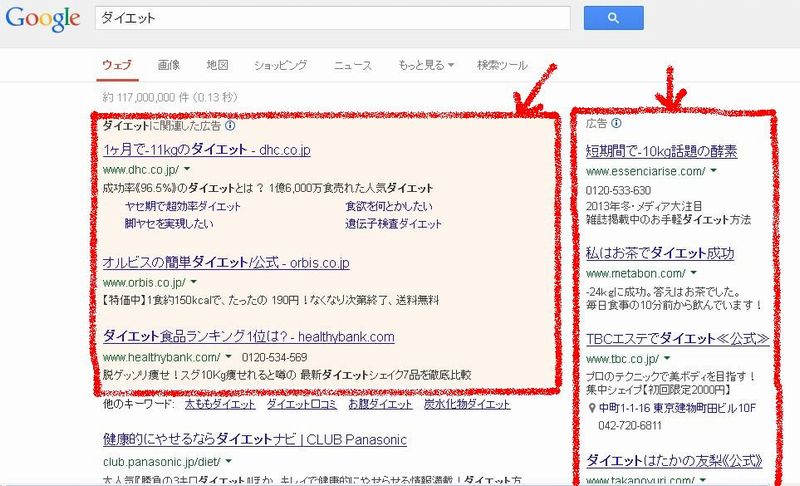Expand the arrow next to www.takanoyuri.com/

[703, 479]
